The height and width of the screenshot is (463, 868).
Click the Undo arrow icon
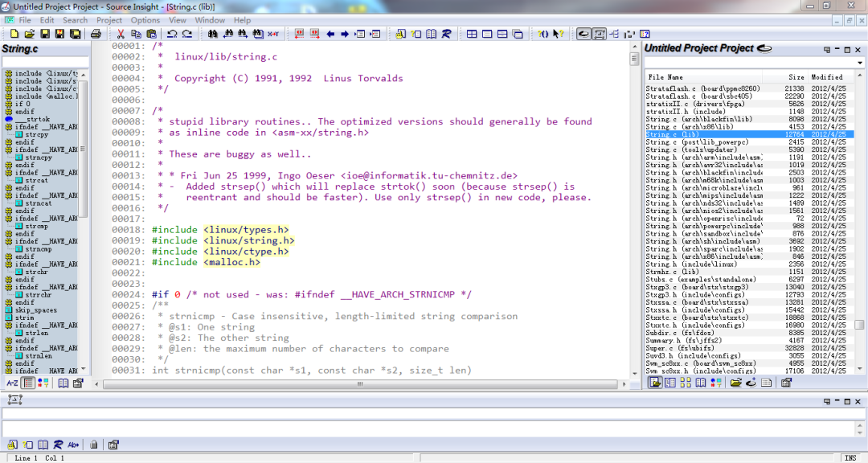pos(171,34)
